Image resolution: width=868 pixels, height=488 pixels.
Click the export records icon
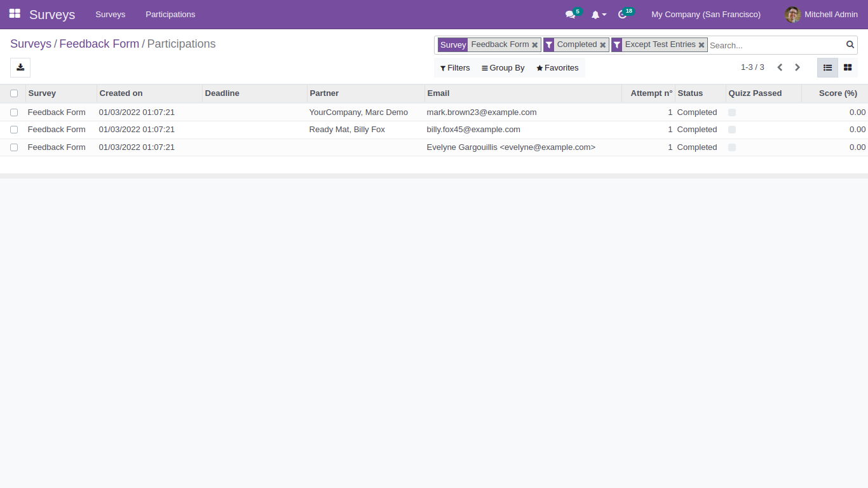tap(20, 67)
